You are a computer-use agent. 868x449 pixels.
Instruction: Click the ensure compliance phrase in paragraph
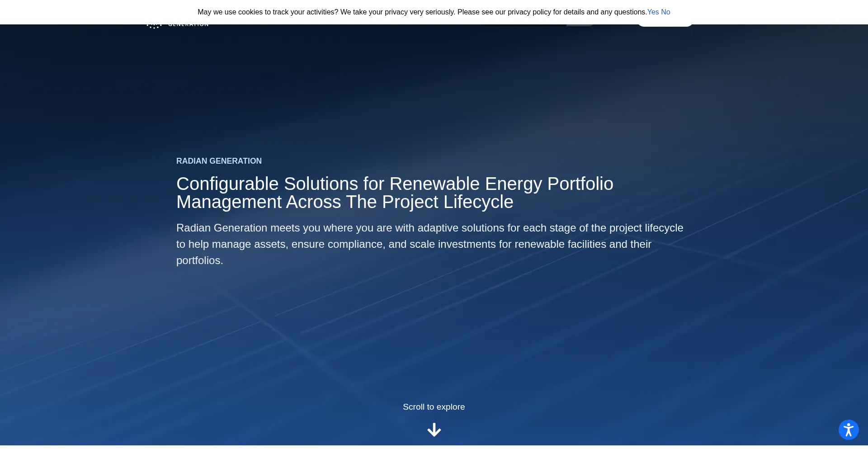click(x=338, y=244)
